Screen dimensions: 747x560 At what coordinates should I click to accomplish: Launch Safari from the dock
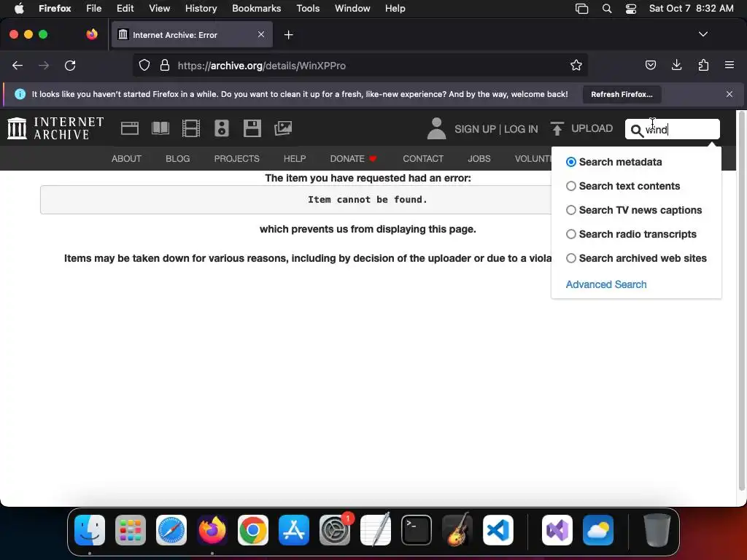[171, 530]
